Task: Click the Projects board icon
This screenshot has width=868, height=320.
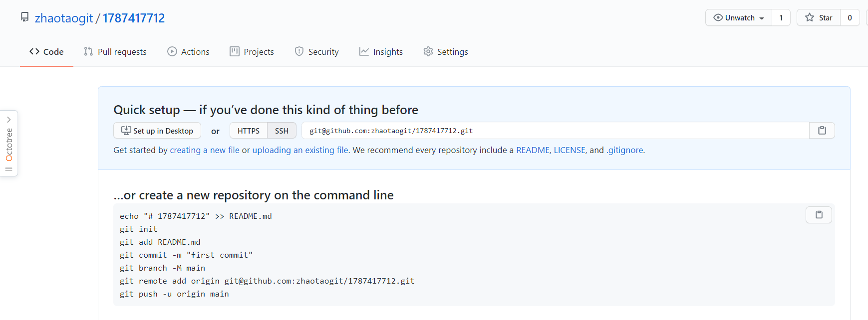Action: 235,51
